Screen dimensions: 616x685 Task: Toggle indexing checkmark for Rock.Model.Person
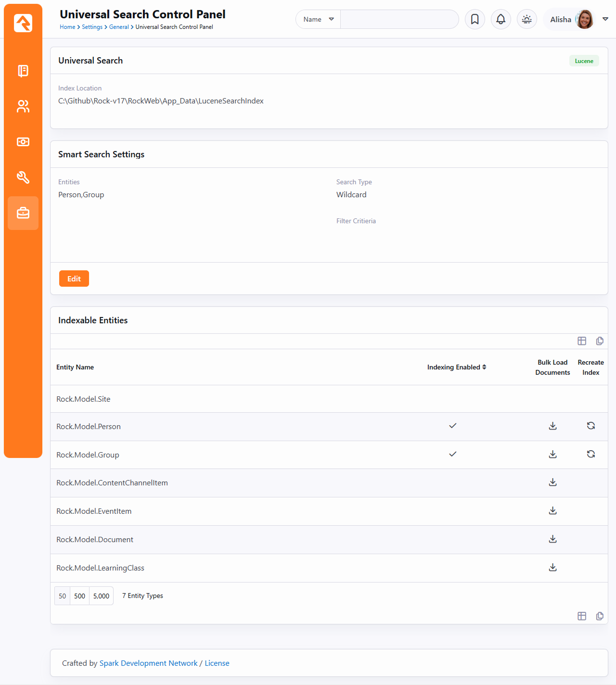pos(452,426)
